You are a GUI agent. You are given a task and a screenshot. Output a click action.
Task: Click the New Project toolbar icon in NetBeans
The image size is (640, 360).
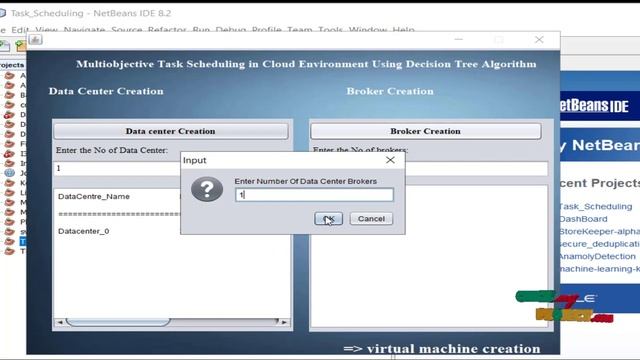pos(21,46)
